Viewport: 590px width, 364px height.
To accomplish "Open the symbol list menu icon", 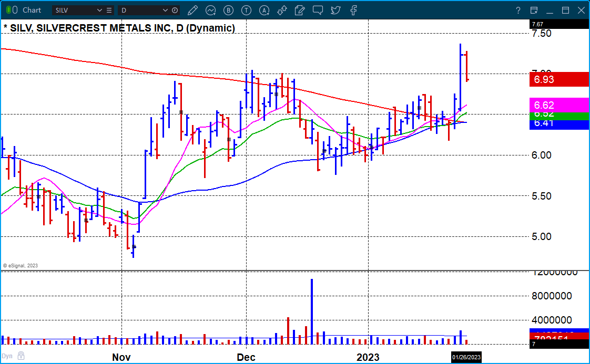I will (109, 10).
